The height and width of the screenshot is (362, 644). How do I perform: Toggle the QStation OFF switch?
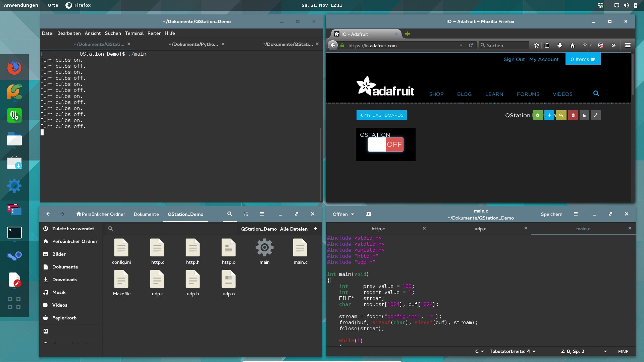(x=386, y=144)
